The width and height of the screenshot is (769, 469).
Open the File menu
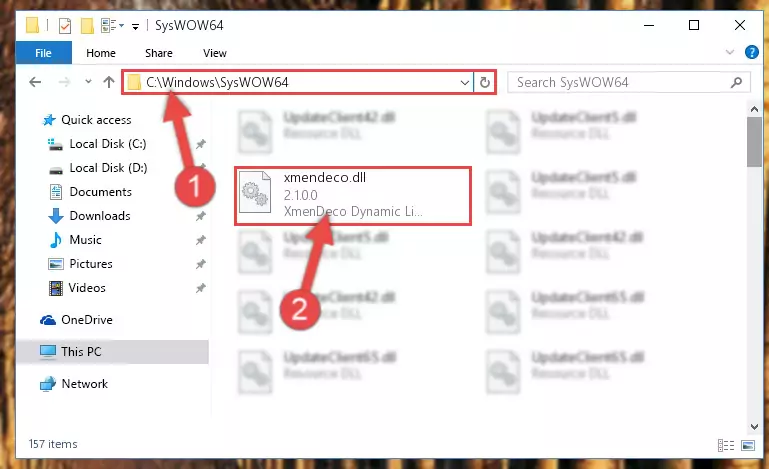44,53
